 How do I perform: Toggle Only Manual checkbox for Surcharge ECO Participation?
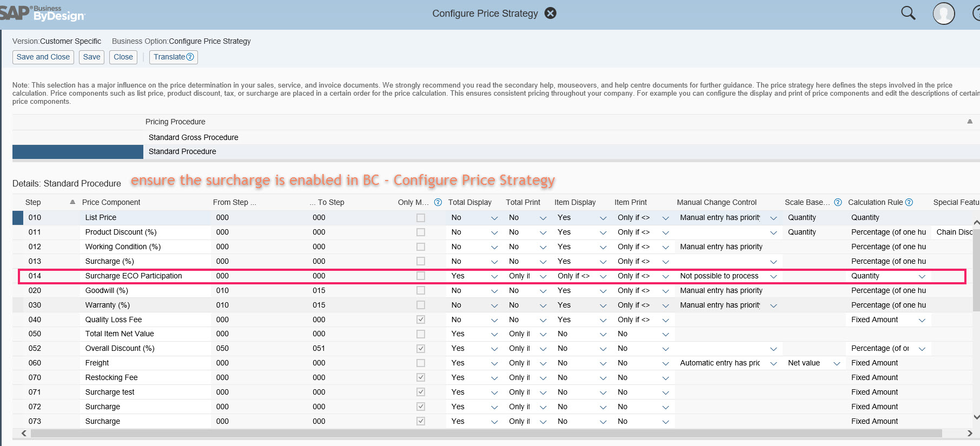point(421,276)
